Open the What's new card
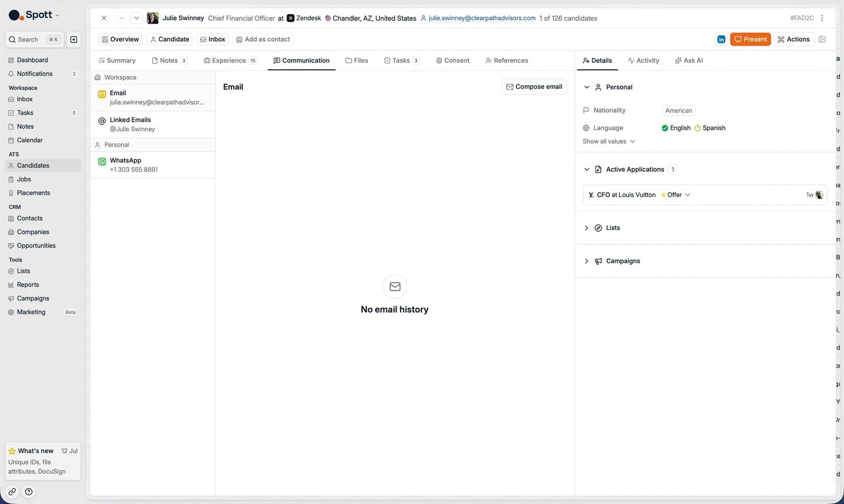Viewport: 844px width, 504px height. tap(43, 461)
